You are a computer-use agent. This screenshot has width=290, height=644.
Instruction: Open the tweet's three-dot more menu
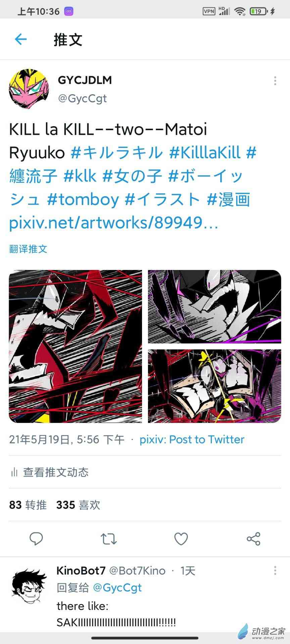coord(275,81)
